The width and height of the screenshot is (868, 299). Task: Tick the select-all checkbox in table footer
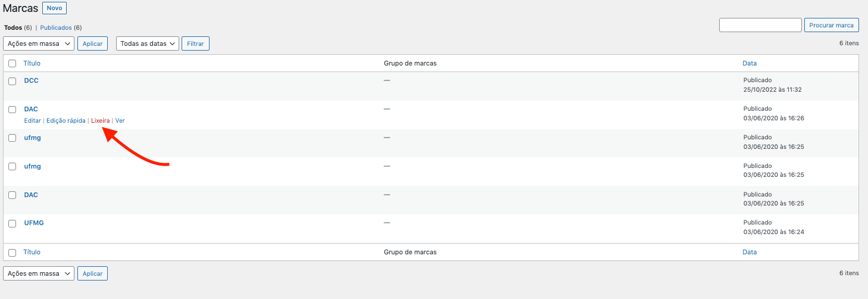point(12,253)
